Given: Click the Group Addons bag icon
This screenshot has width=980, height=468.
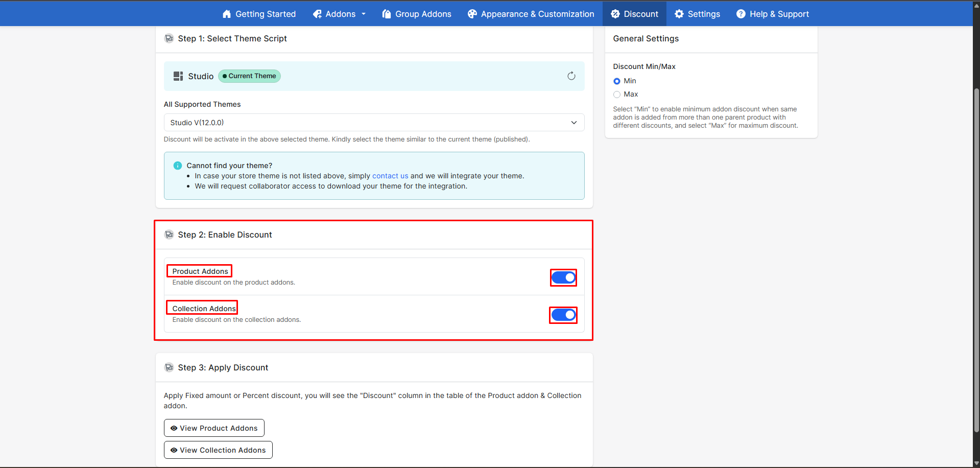Looking at the screenshot, I should pyautogui.click(x=387, y=14).
